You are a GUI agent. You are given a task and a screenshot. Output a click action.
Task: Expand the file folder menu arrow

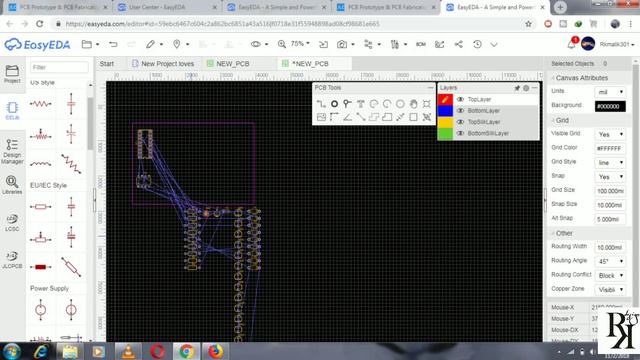coord(98,44)
